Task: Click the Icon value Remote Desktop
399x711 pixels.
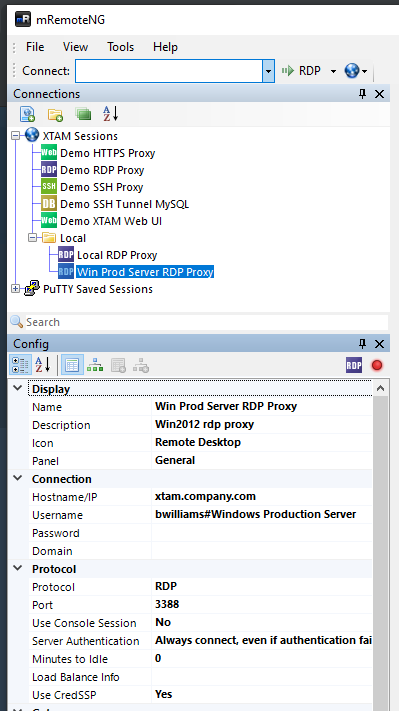Action: pyautogui.click(x=262, y=442)
